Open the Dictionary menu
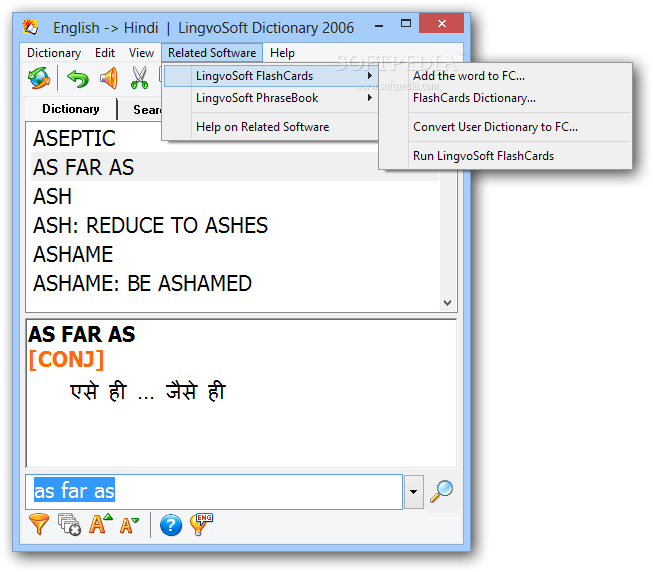Image resolution: width=653 pixels, height=572 pixels. tap(54, 53)
